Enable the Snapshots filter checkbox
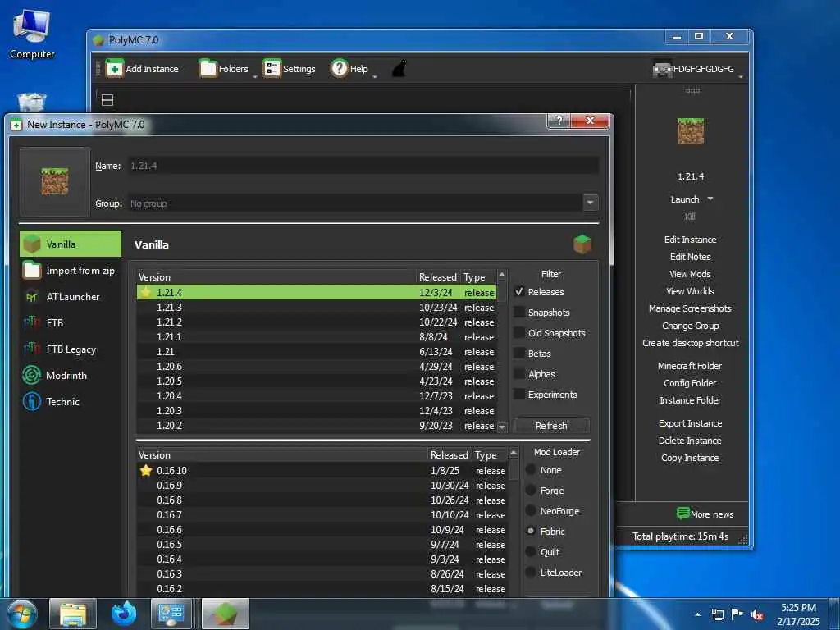840x630 pixels. point(518,313)
